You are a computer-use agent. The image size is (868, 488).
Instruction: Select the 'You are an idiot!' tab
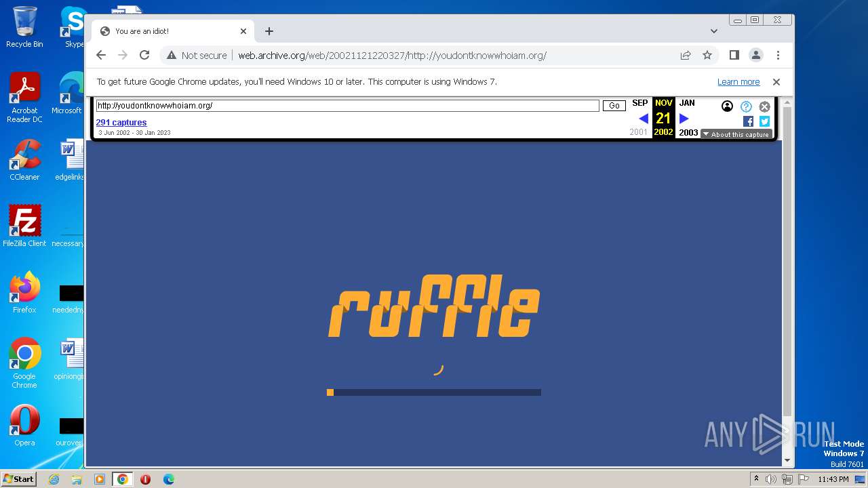[x=173, y=31]
